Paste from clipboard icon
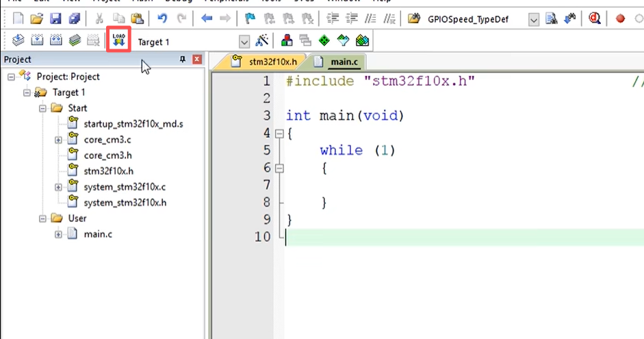The height and width of the screenshot is (339, 644). coord(137,18)
